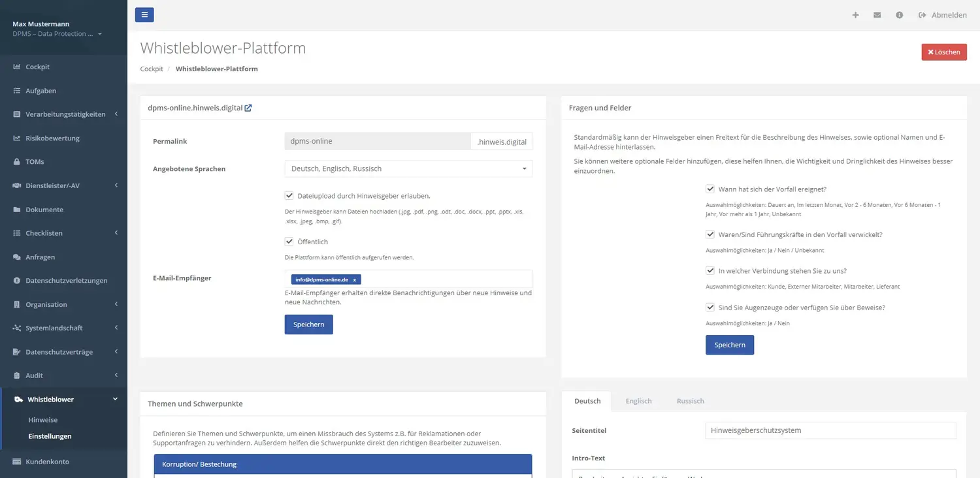Open external link icon beside dpms-online.hinweis.digital

[x=248, y=108]
